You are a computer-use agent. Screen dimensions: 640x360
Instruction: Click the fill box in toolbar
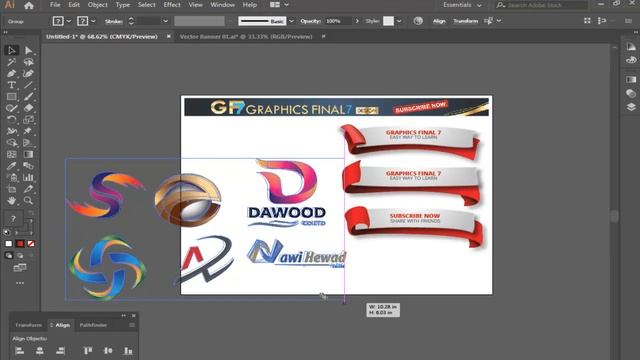point(13,218)
